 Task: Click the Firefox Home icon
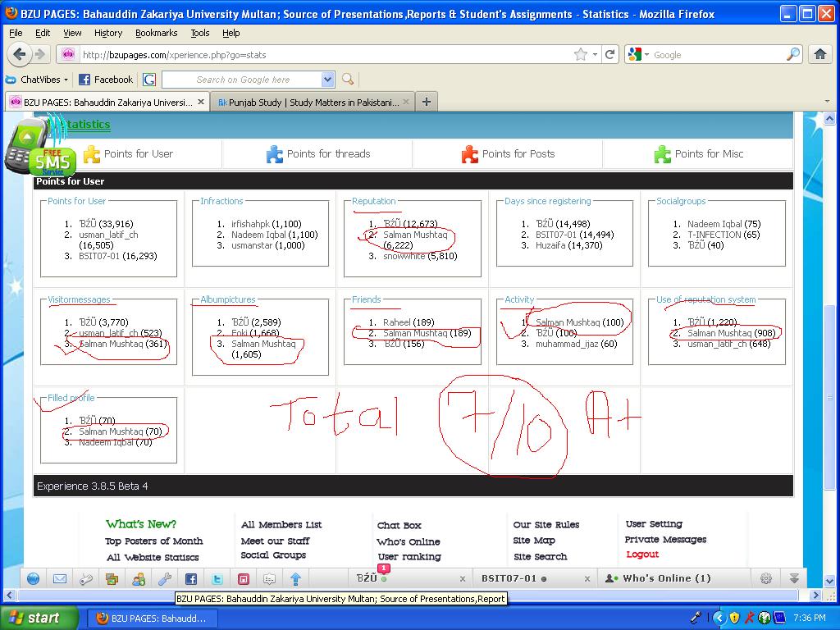819,55
